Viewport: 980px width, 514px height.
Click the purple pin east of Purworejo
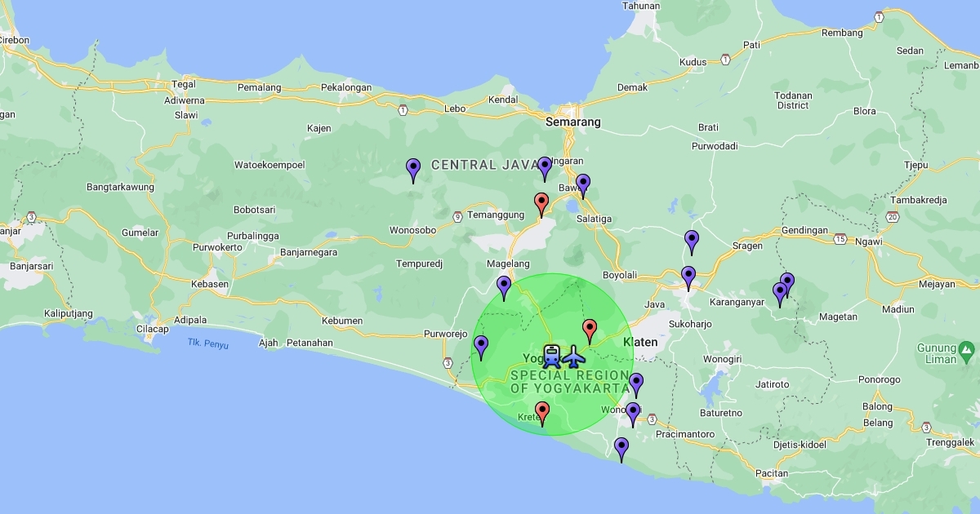[481, 347]
